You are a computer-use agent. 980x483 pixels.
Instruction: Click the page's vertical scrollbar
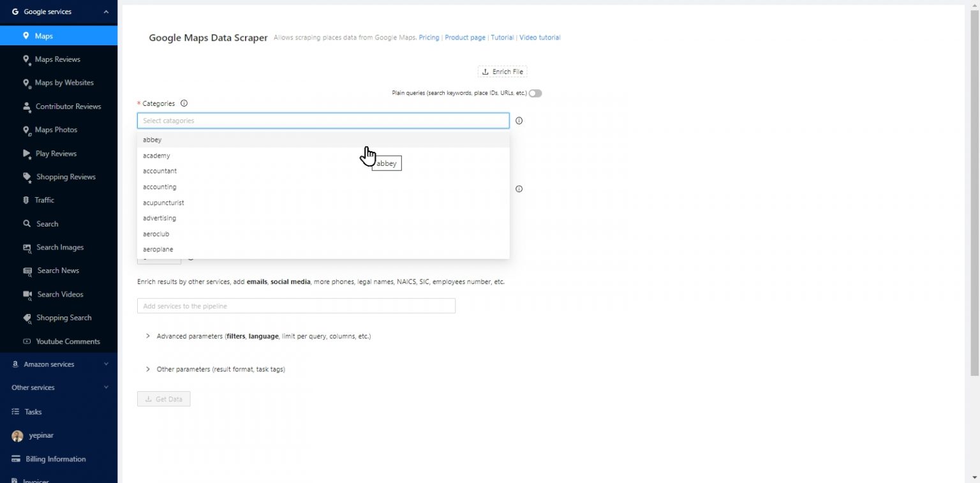click(974, 191)
